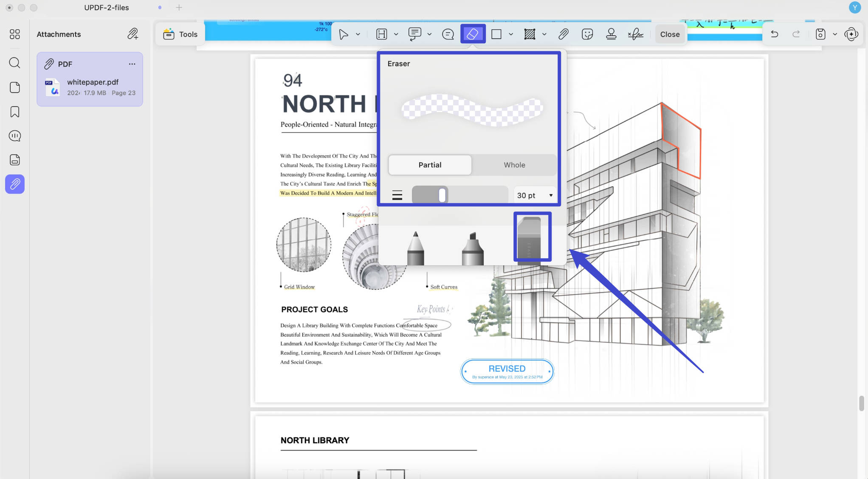Image resolution: width=868 pixels, height=479 pixels.
Task: Expand the rectangle shape dropdown arrow
Action: click(x=511, y=34)
